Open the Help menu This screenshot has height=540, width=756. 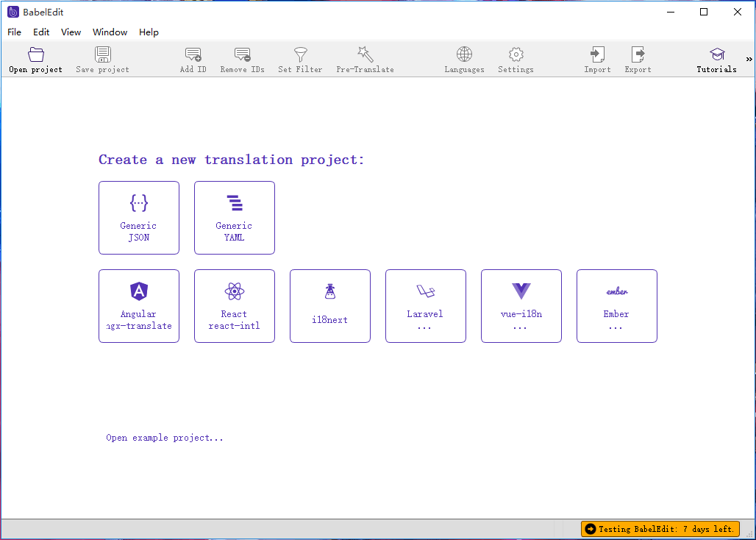pos(149,32)
